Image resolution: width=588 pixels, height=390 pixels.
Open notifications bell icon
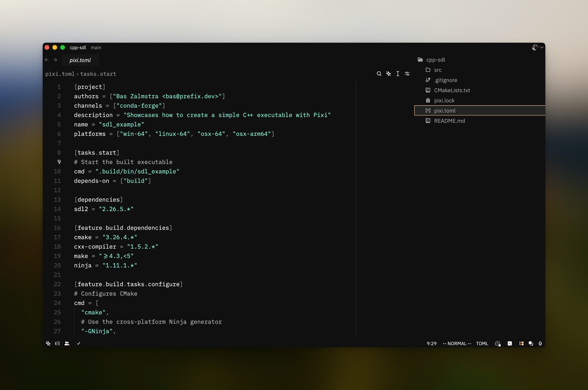coord(540,344)
